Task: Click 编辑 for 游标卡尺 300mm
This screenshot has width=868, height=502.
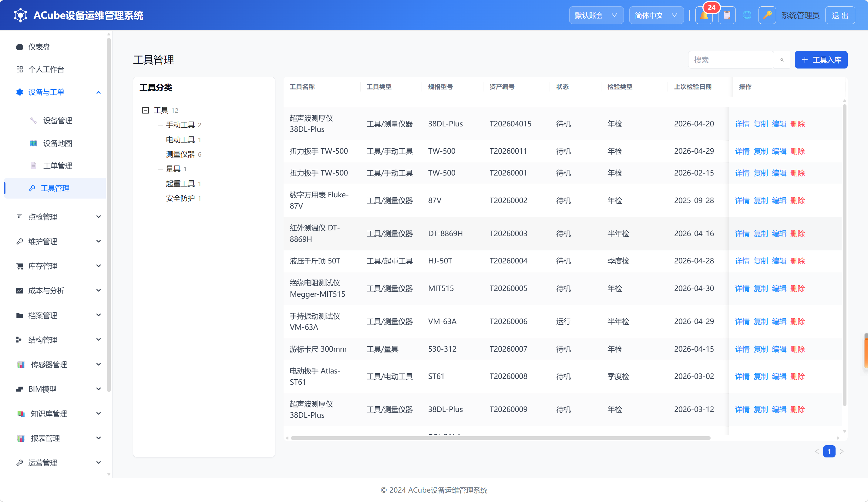Action: [779, 349]
